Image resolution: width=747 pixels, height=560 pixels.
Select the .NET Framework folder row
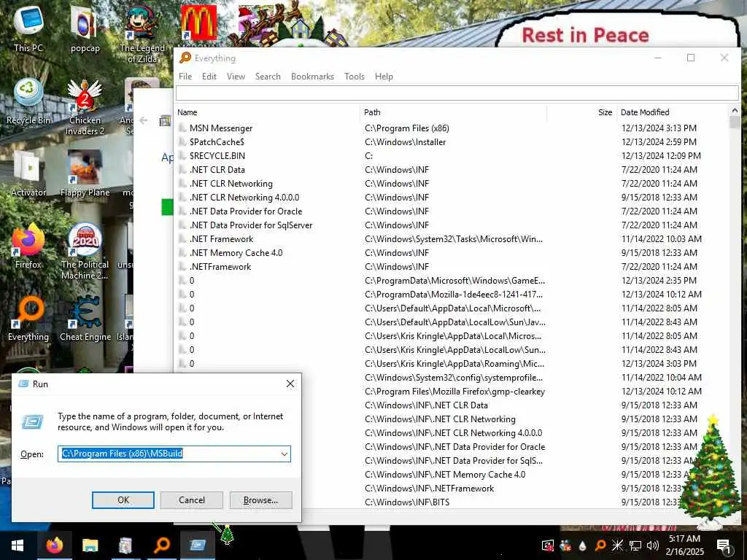coord(451,239)
